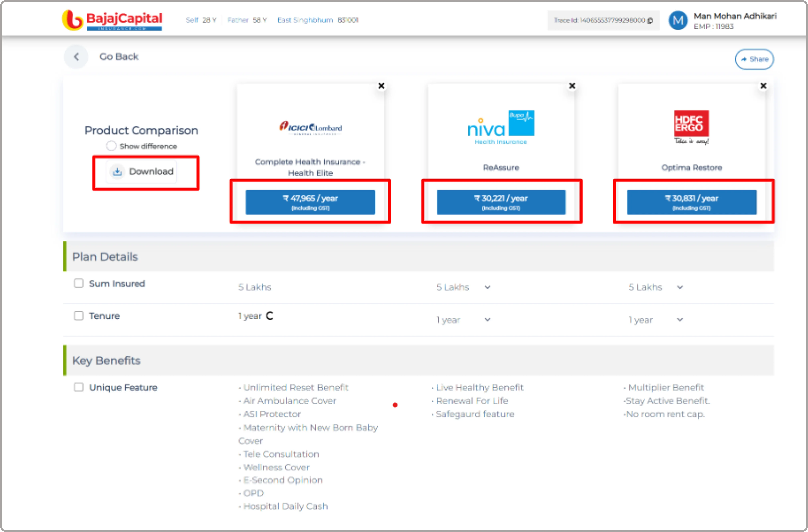Buy ReAssure plan at ₹30,221 per year

click(x=501, y=202)
